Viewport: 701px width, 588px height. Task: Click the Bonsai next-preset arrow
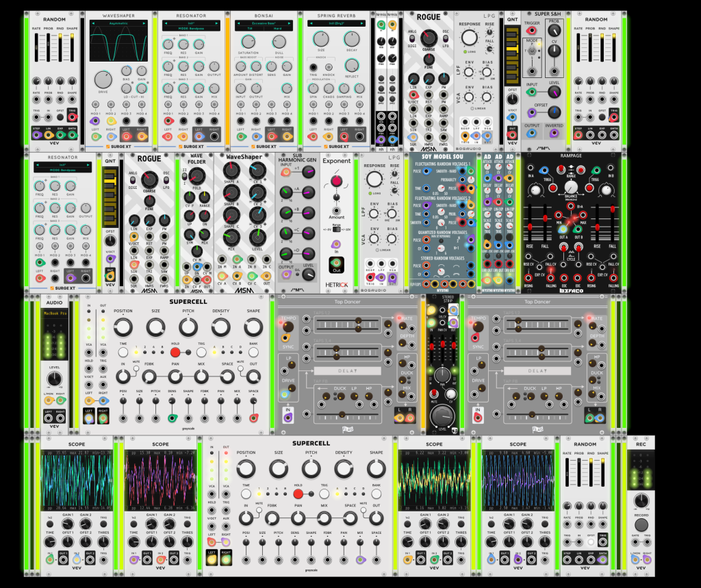[x=290, y=23]
